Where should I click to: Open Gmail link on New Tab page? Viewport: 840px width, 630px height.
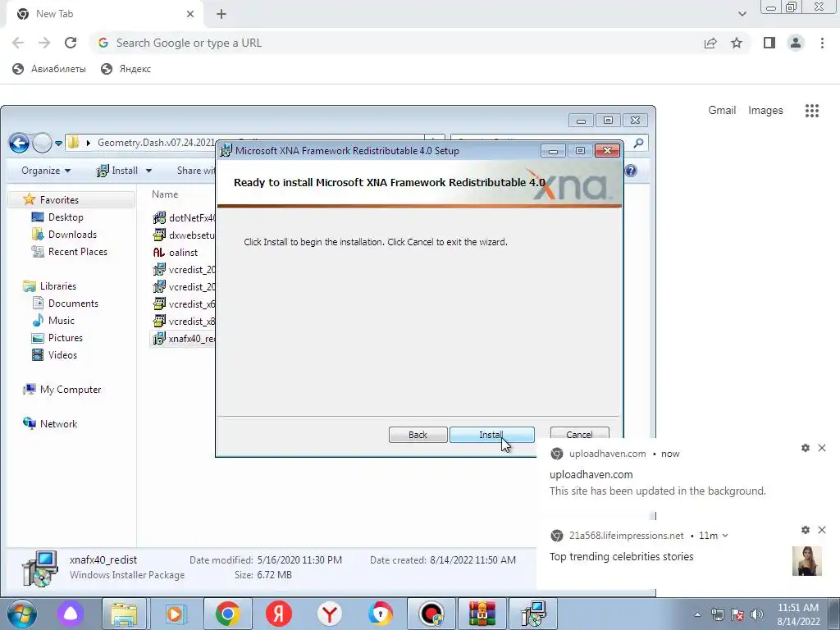tap(722, 111)
